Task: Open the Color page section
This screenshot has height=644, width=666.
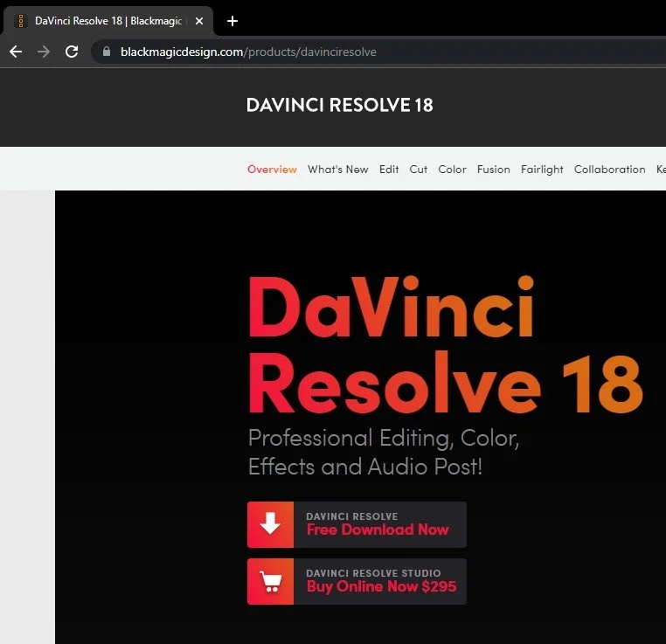Action: [452, 170]
